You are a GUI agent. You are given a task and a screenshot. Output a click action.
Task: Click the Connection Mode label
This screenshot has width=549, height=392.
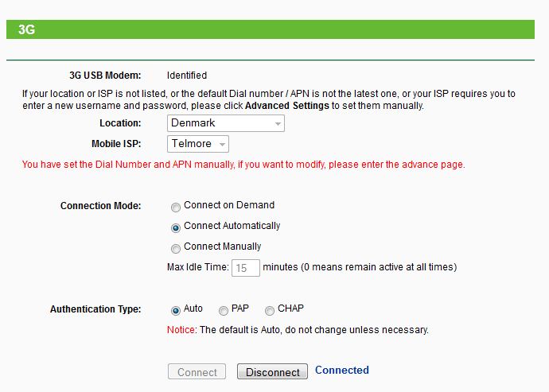(100, 206)
